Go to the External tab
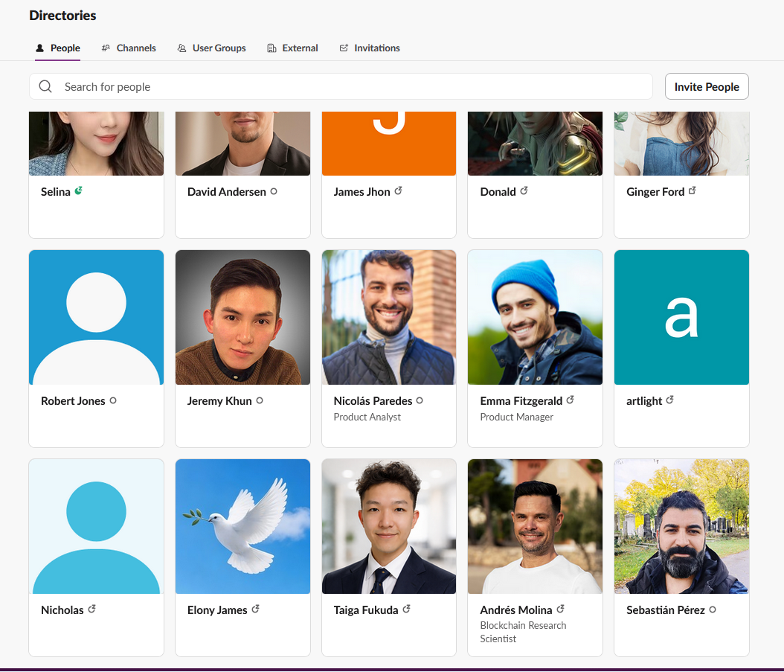The image size is (784, 672). tap(292, 48)
